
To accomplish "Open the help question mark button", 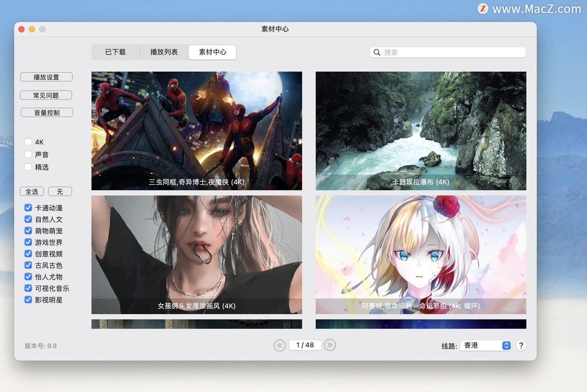I will tap(521, 346).
